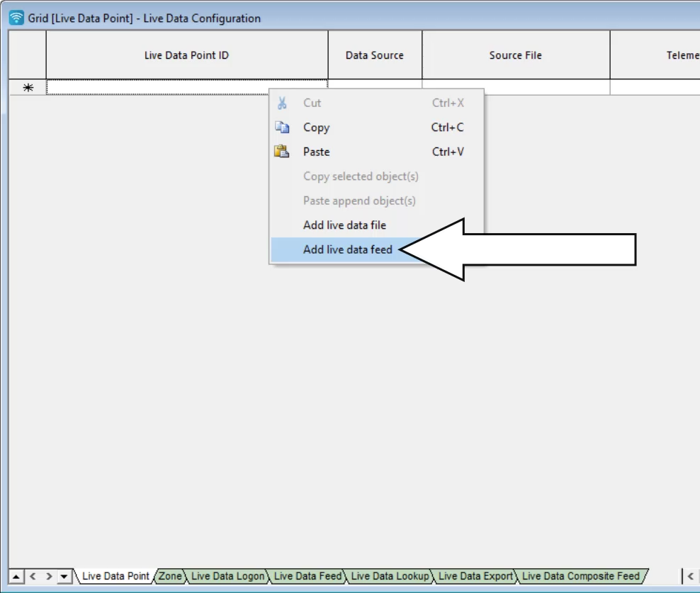Click the wireless application icon on the title bar
Image resolution: width=700 pixels, height=593 pixels.
(15, 18)
